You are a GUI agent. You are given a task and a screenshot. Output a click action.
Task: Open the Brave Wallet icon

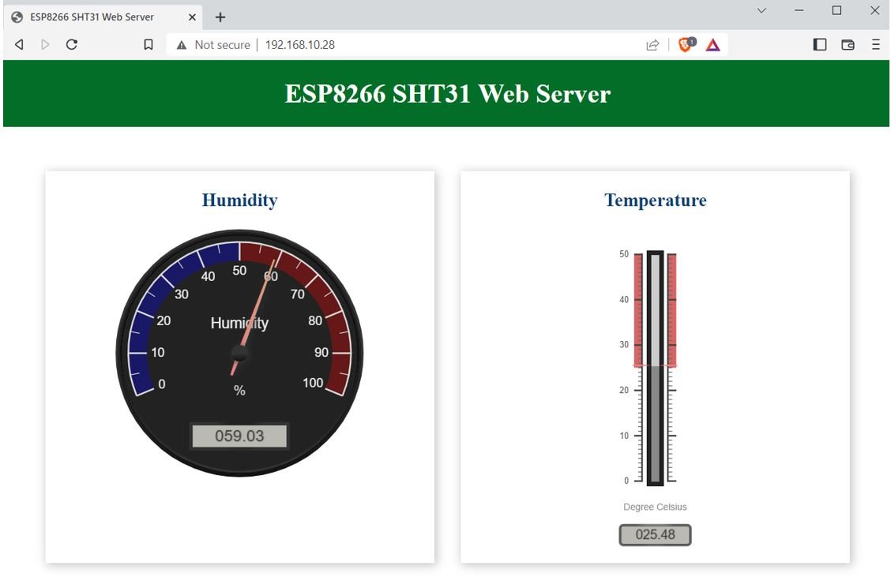(848, 44)
